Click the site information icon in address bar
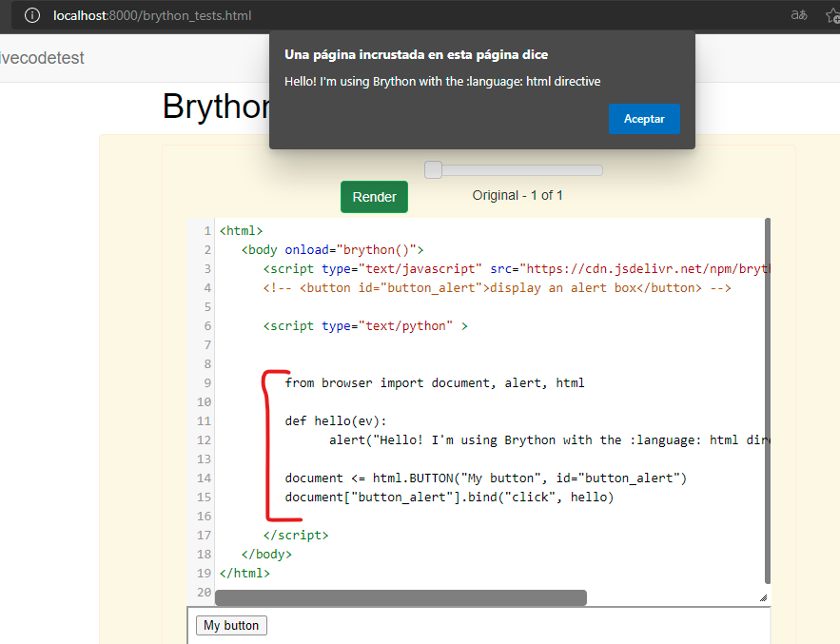This screenshot has height=644, width=840. pyautogui.click(x=32, y=15)
